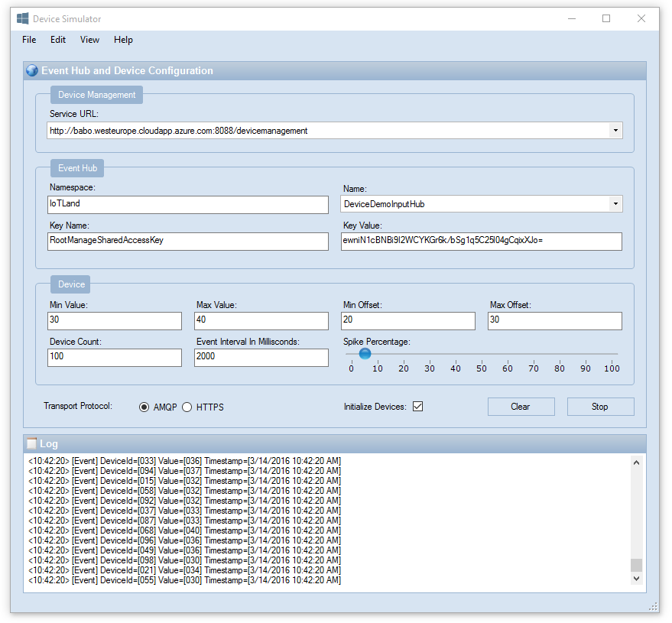Click the Spike Percentage label
Screen dimensions: 672x623
[377, 342]
